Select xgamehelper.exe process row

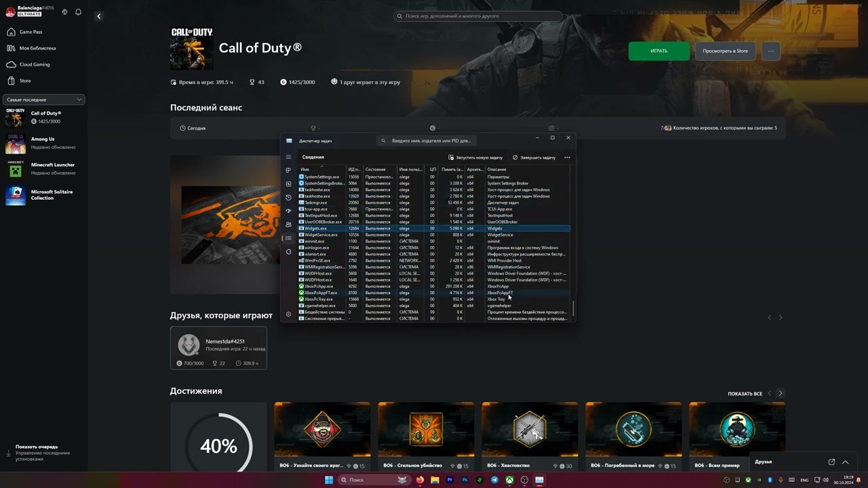click(x=434, y=306)
